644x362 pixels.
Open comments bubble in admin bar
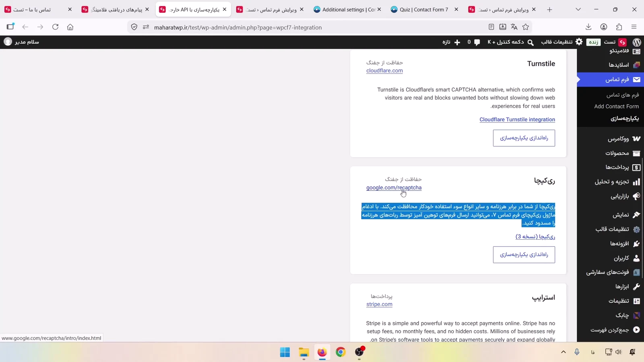(x=477, y=42)
